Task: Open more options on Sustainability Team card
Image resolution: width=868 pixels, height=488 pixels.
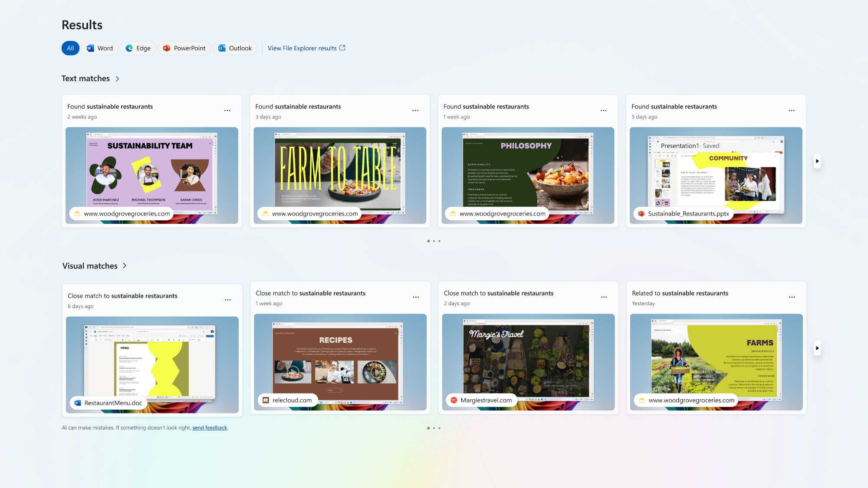Action: 227,111
